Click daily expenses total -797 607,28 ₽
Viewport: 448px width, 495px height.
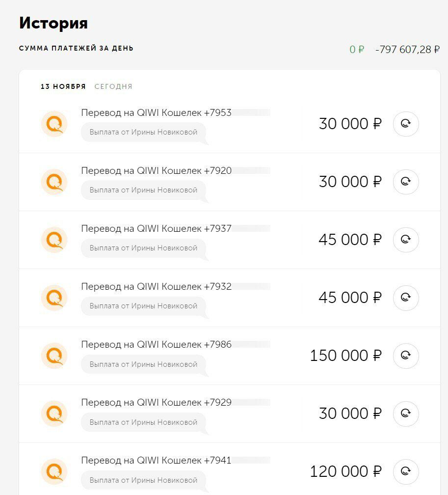click(x=407, y=50)
